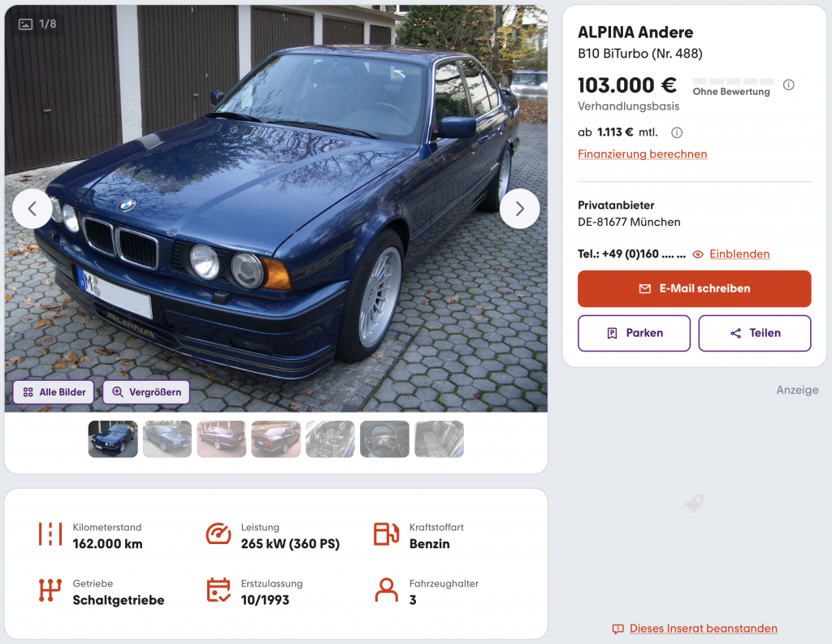Select the second car thumbnail
Viewport: 832px width, 644px height.
coord(167,439)
